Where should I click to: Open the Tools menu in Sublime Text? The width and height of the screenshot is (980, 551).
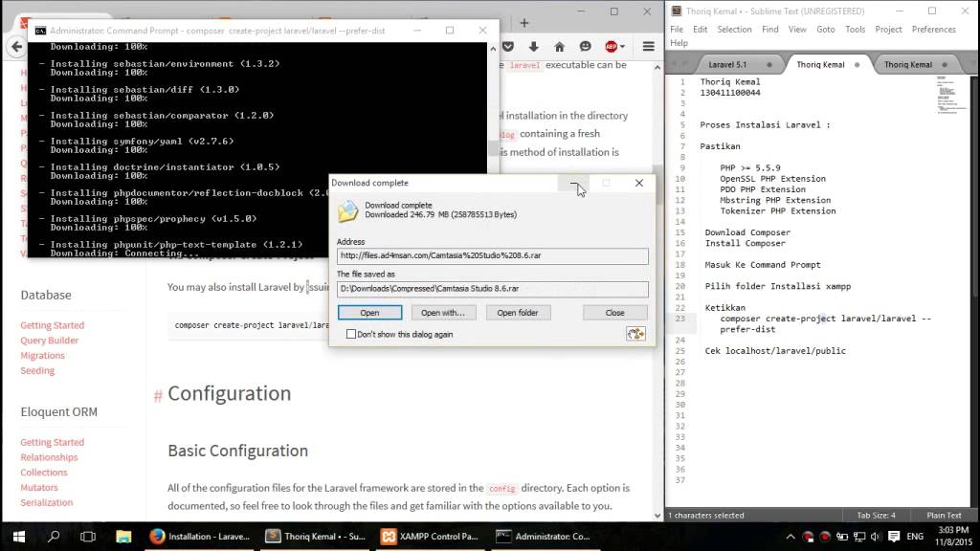coord(855,30)
